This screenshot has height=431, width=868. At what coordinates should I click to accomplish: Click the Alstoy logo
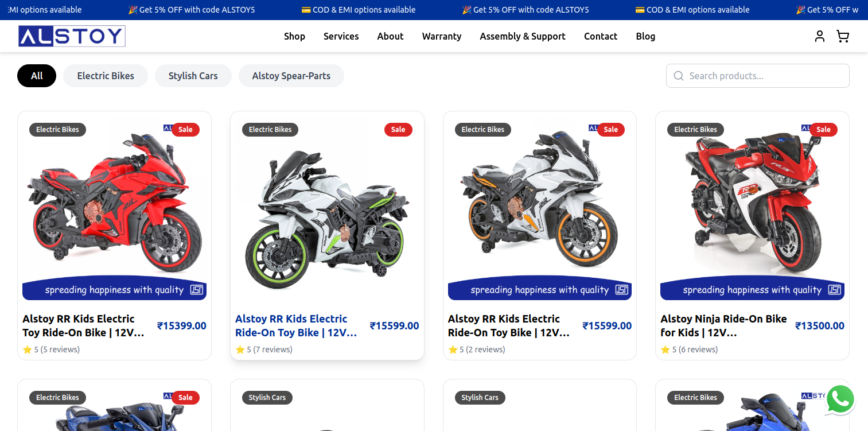(x=72, y=36)
